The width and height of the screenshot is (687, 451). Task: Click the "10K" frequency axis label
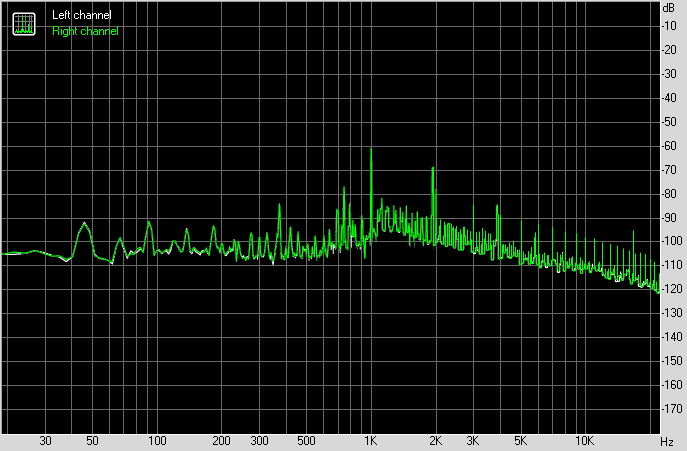point(584,440)
